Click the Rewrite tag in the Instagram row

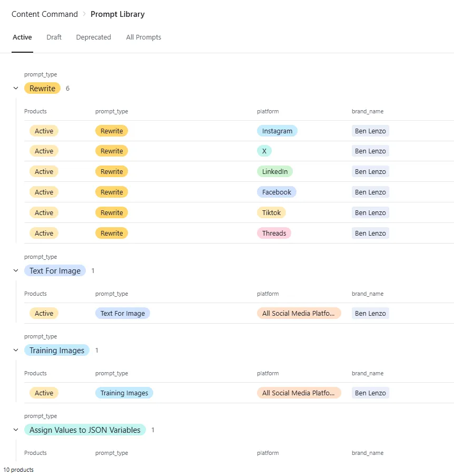coord(112,131)
